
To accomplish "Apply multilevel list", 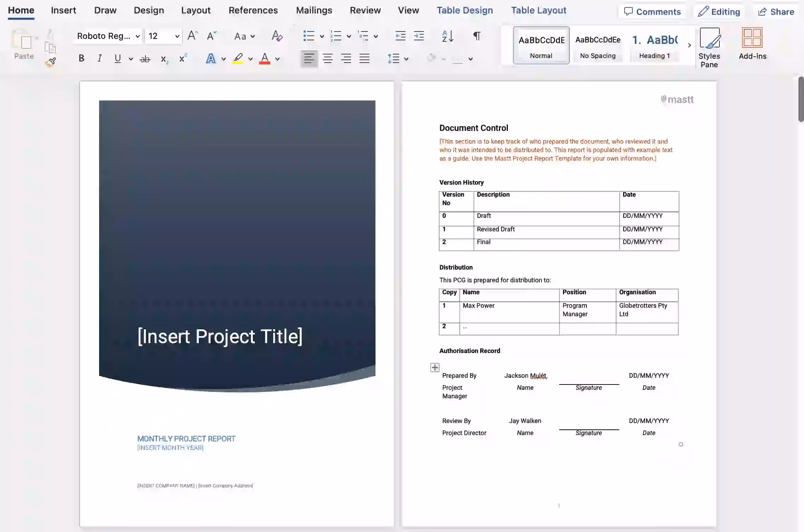I will tap(363, 36).
